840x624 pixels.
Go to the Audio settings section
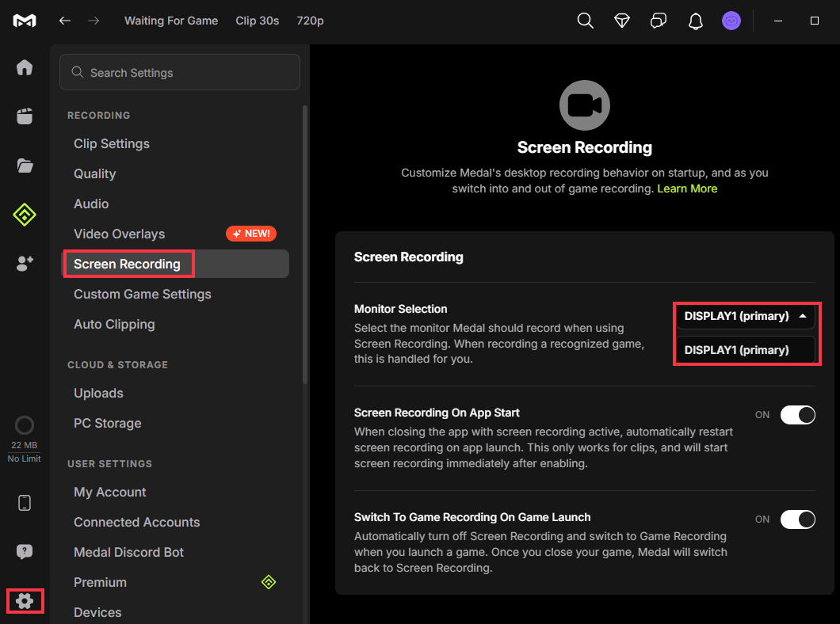[91, 204]
